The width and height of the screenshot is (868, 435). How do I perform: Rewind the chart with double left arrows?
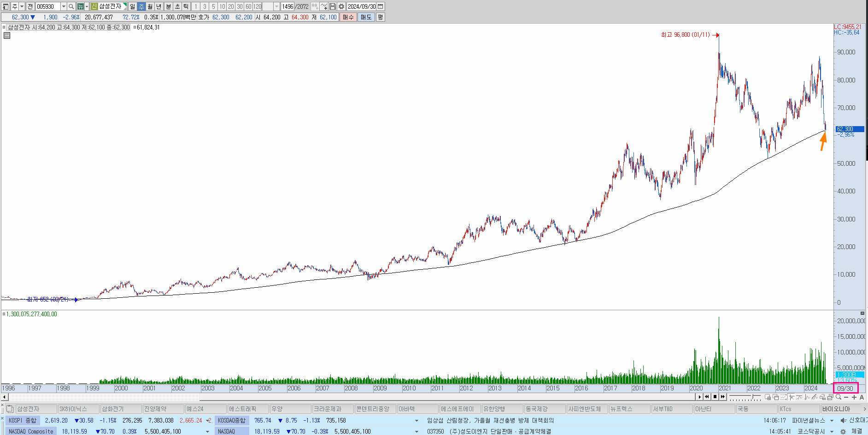[707, 397]
